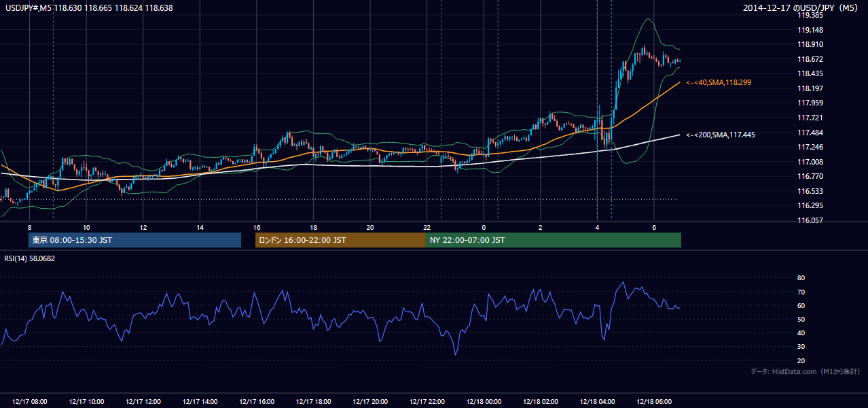This screenshot has width=868, height=408.
Task: Click RSI axis level 40
Action: [x=801, y=333]
